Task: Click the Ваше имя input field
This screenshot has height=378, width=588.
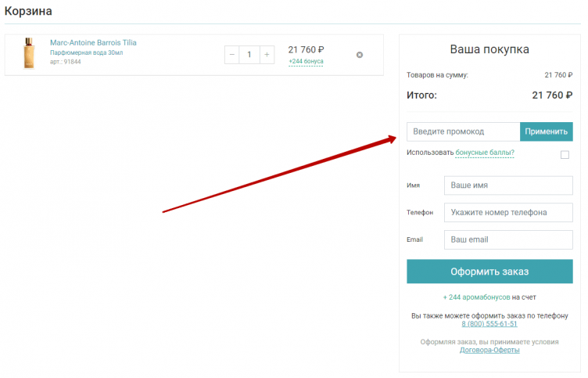Action: click(x=507, y=185)
